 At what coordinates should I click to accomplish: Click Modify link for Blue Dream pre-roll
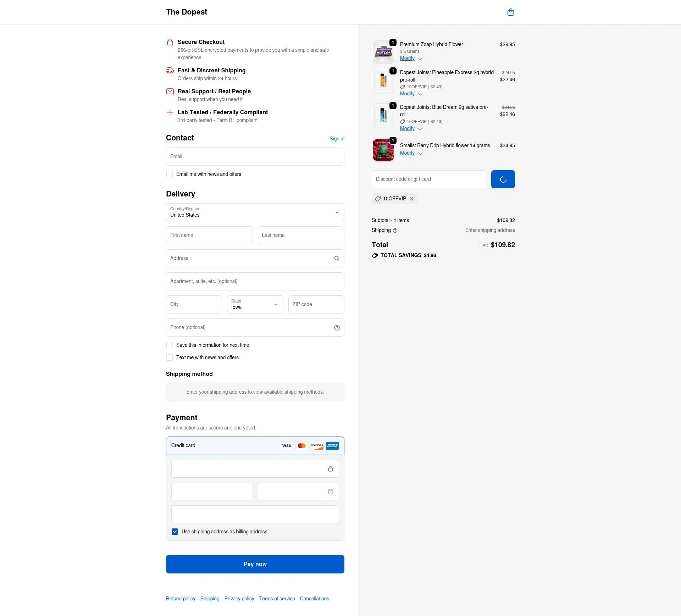pos(407,128)
